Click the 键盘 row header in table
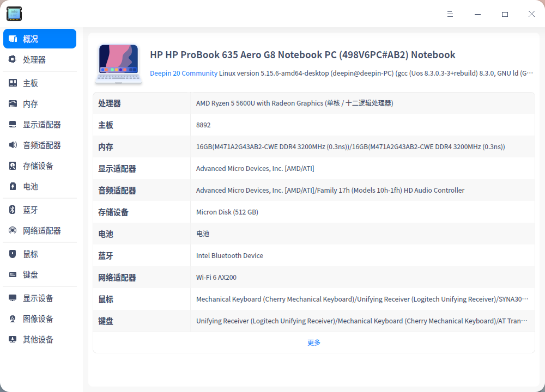Screen dimensions: 545x392 click(x=106, y=321)
